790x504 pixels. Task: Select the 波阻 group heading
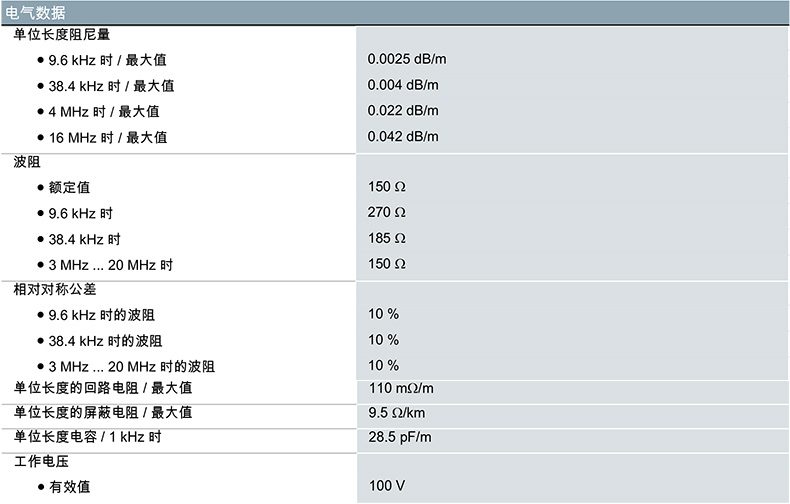click(27, 162)
